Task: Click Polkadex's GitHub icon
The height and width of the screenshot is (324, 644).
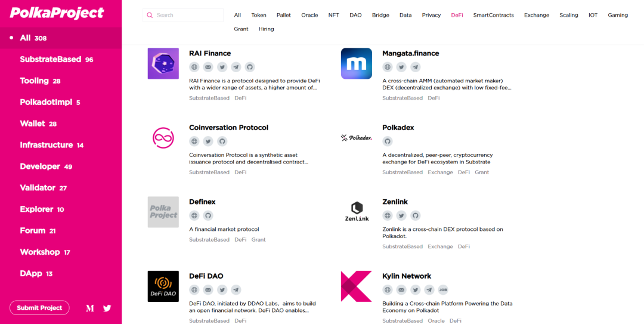Action: (x=388, y=141)
